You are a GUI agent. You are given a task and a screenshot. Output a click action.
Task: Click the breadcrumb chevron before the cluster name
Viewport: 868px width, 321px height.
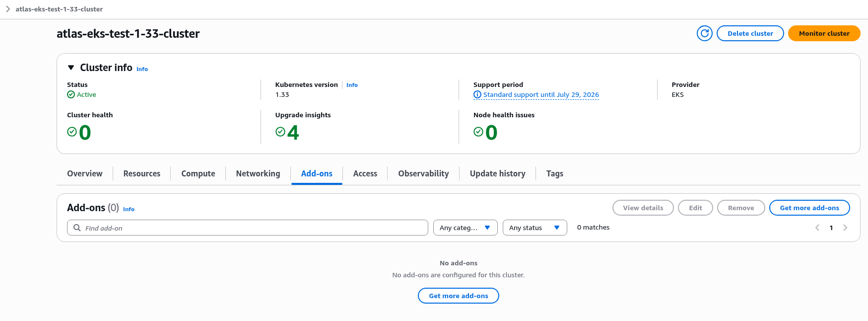click(x=8, y=9)
